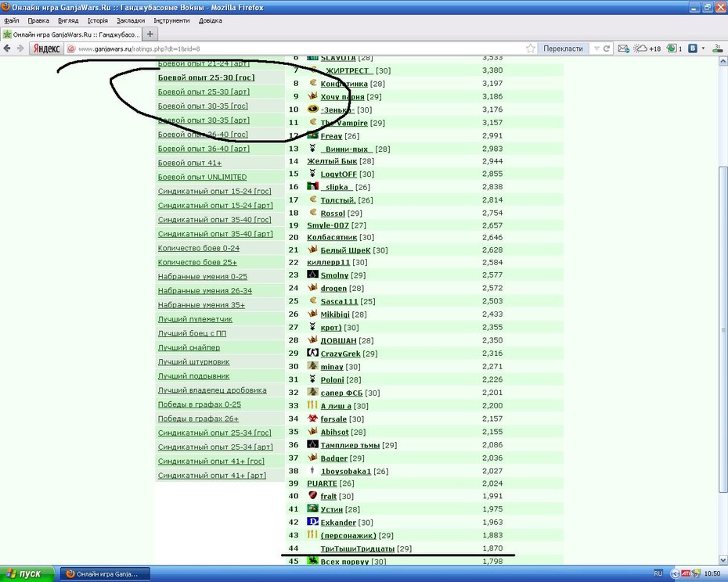Click the browser back arrow
Image resolution: width=728 pixels, height=582 pixels.
7,48
